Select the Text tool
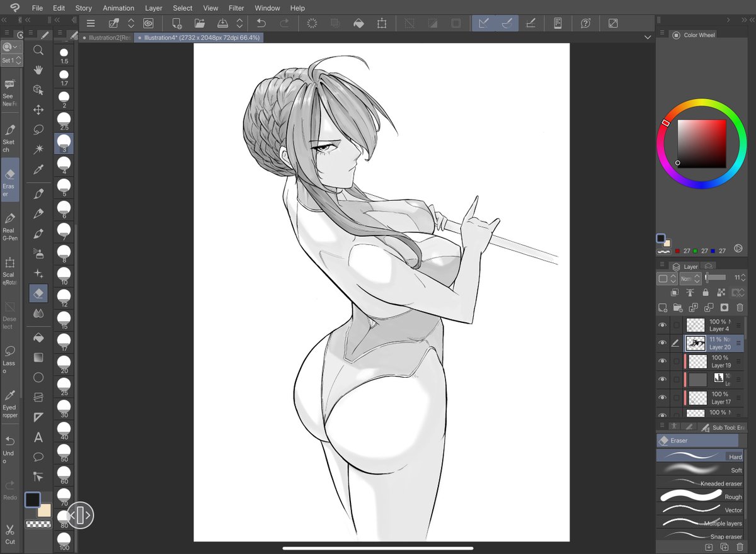 coord(38,437)
